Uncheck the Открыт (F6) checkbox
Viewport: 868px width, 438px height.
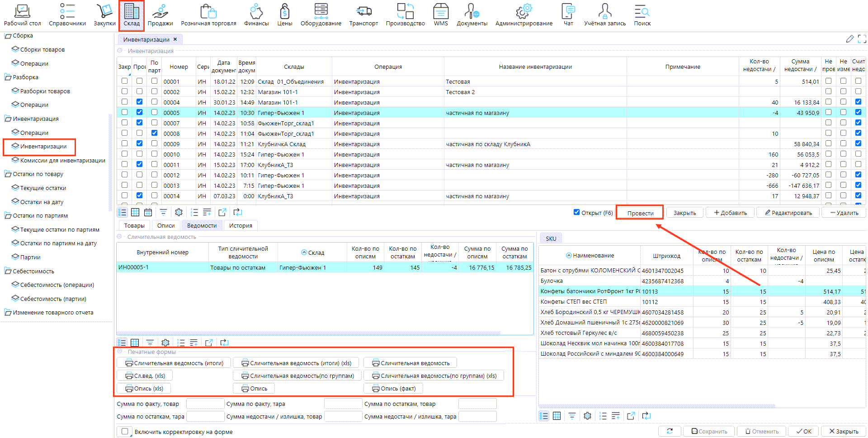576,212
